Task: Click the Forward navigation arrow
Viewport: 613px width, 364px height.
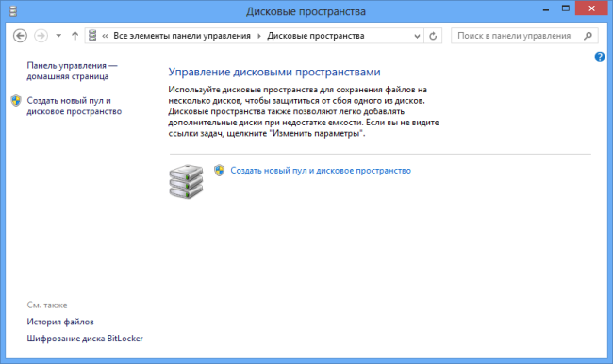Action: (41, 36)
